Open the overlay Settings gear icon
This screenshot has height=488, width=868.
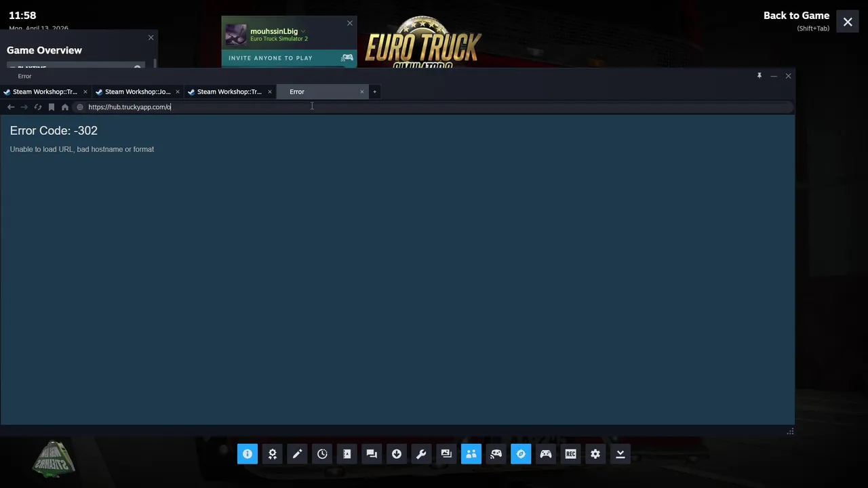(595, 454)
